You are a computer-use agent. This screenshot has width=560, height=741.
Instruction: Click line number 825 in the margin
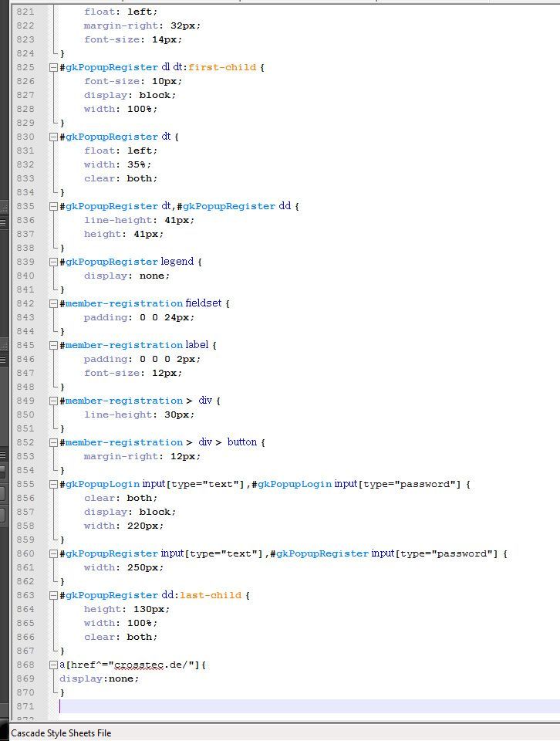click(x=25, y=67)
